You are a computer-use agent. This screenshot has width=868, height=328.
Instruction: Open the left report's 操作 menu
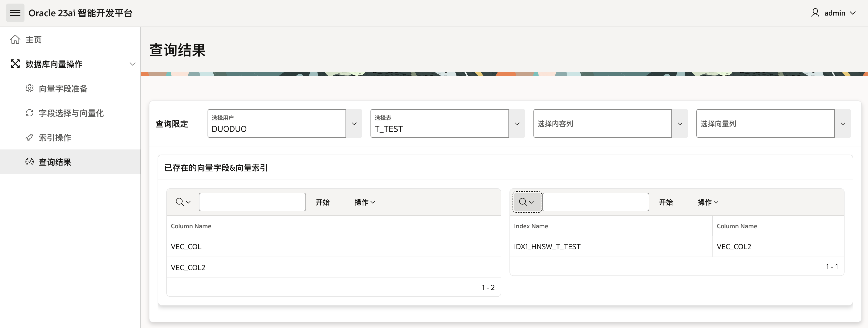pos(365,202)
